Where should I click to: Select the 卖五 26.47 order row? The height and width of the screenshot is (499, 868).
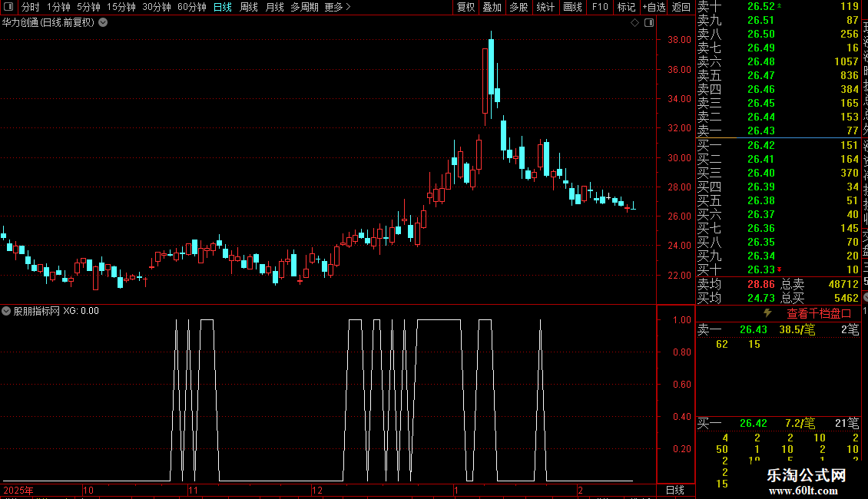tap(778, 75)
